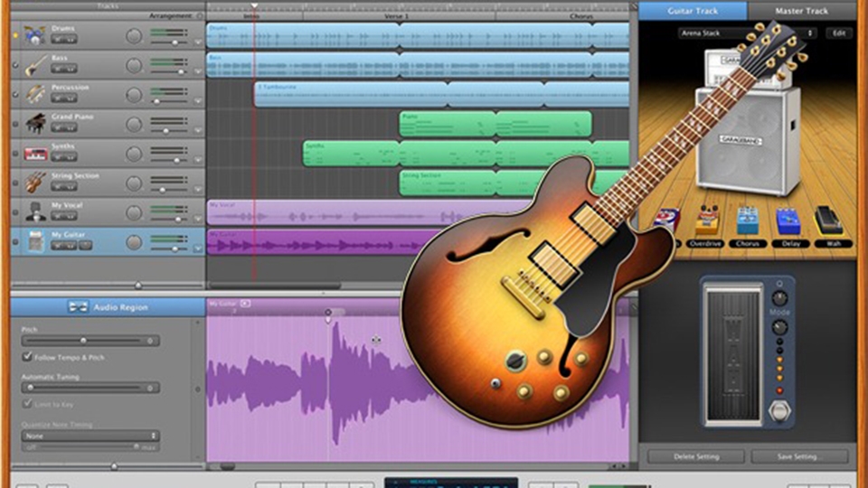Open the Quantize Note Timing None dropdown
Screen dimensions: 868x488
[x=90, y=436]
